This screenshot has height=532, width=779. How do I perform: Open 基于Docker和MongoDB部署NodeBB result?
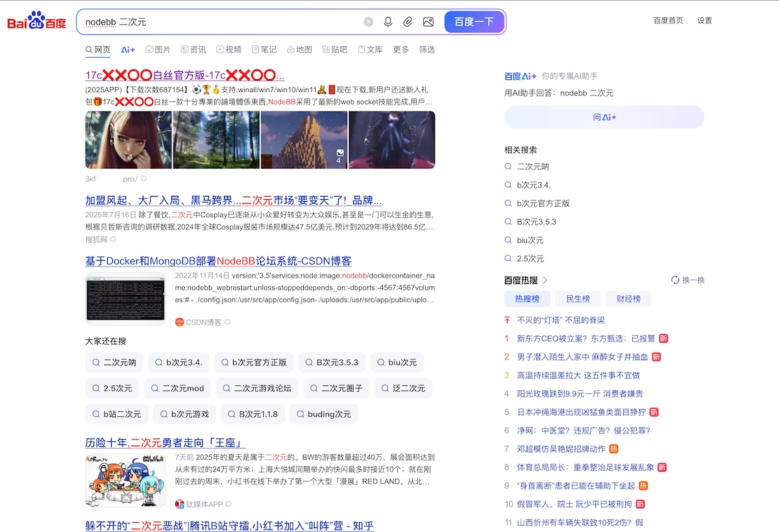[218, 261]
